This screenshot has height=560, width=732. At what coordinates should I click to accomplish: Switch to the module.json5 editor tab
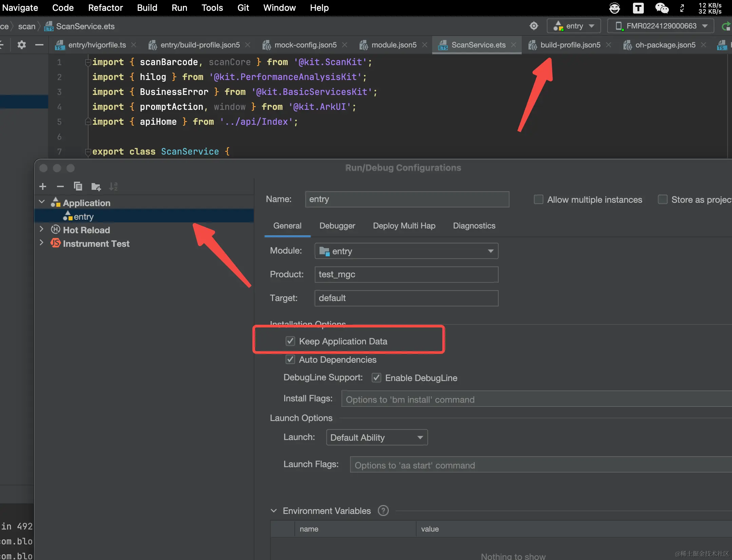(x=394, y=45)
